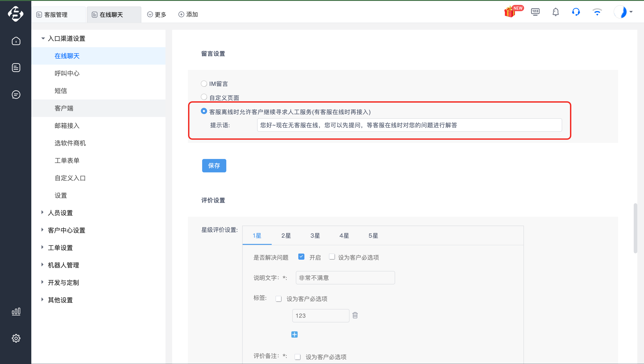This screenshot has height=364, width=644.
Task: Switch to the 客服管理 tab
Action: pos(59,15)
